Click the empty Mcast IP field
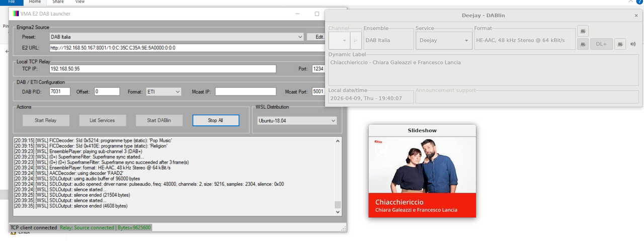 point(246,92)
